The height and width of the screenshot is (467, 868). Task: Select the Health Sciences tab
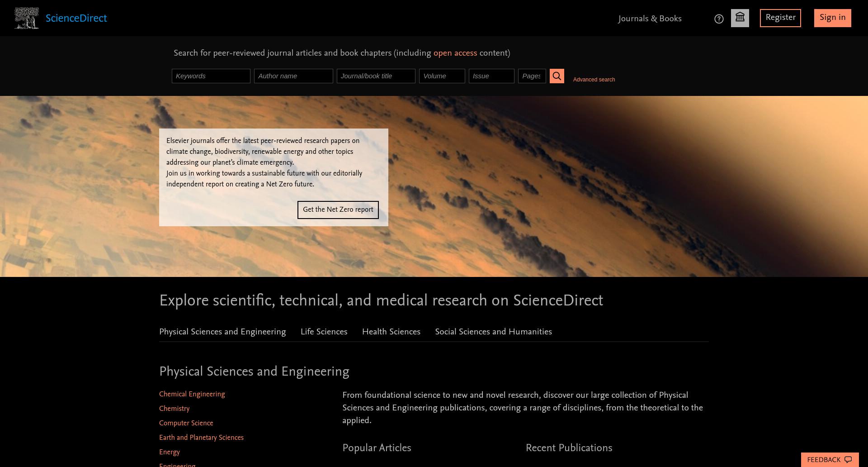(391, 332)
